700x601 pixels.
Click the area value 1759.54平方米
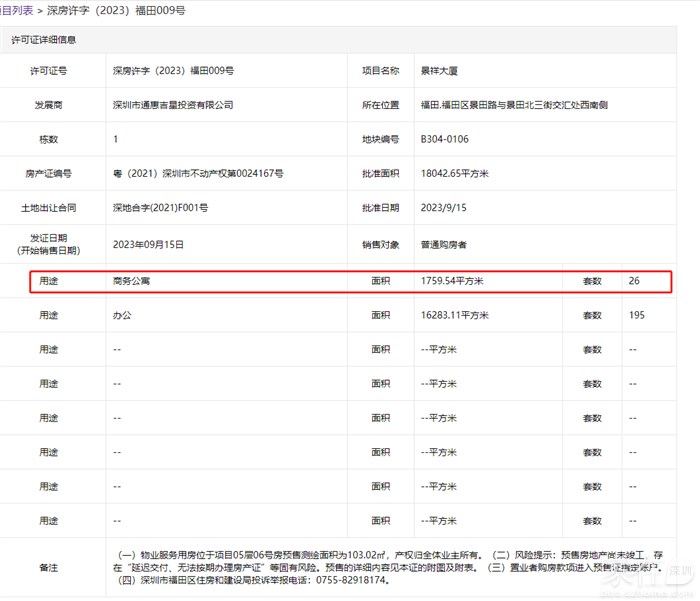[x=452, y=281]
